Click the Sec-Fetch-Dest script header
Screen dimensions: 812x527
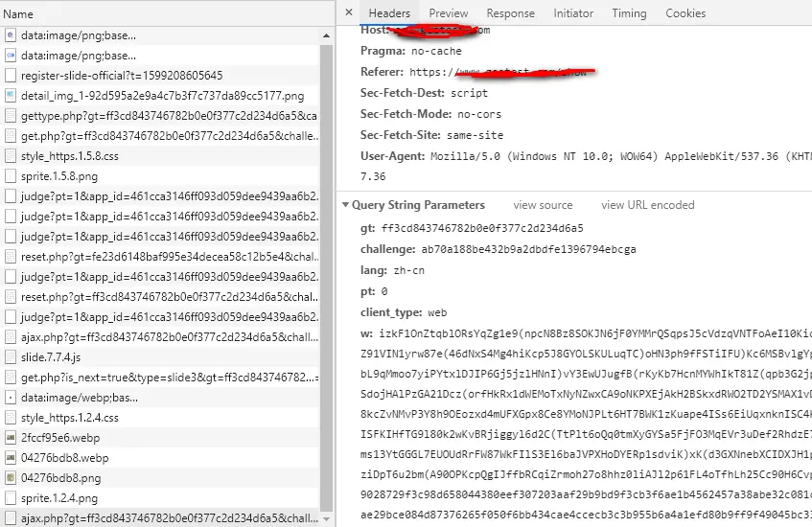pos(424,93)
